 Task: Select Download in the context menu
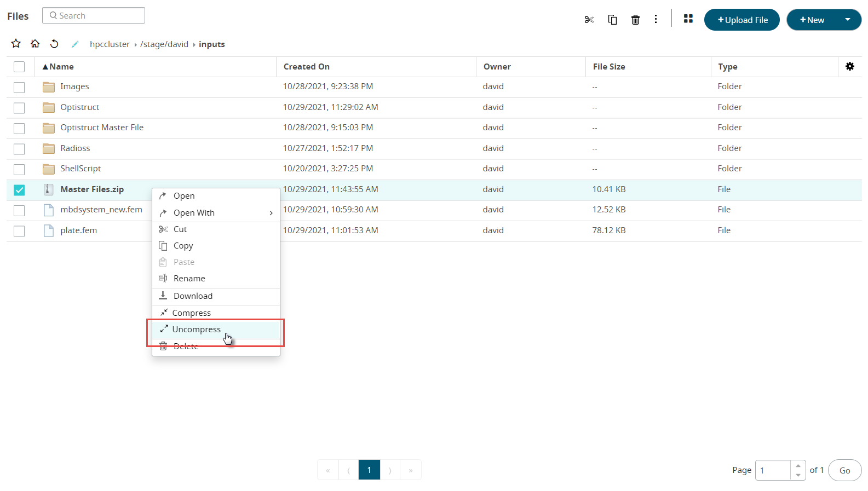193,296
